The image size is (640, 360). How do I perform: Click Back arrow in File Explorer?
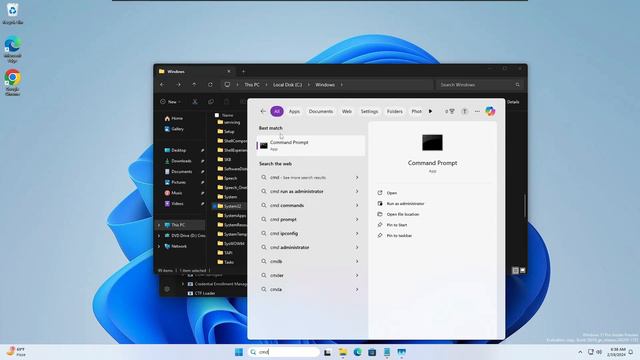coord(162,84)
